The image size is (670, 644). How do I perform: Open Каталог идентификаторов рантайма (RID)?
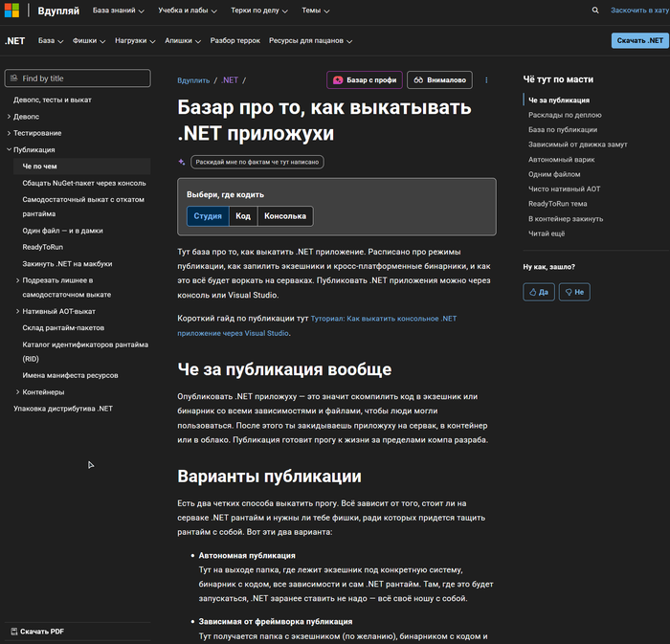point(85,351)
